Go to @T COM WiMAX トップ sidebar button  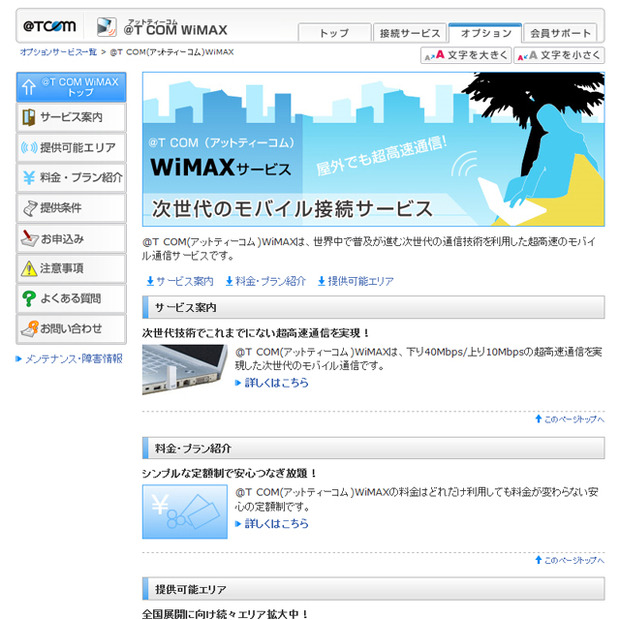click(71, 87)
